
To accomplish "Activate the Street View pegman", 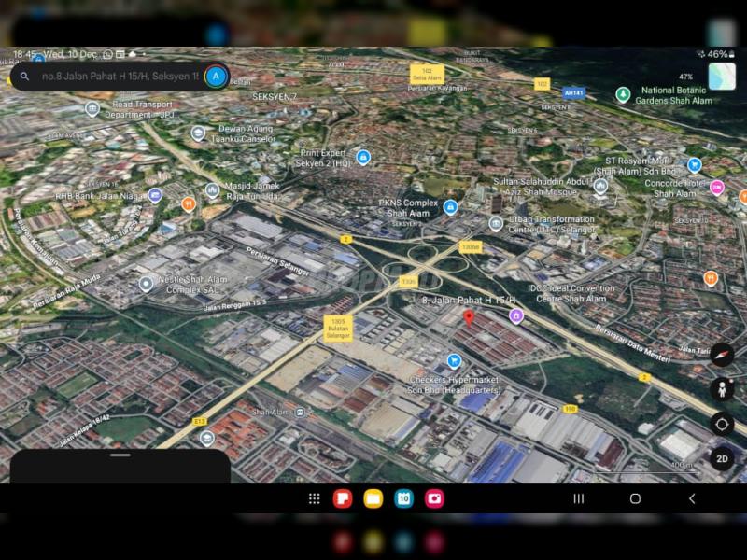I will point(721,389).
